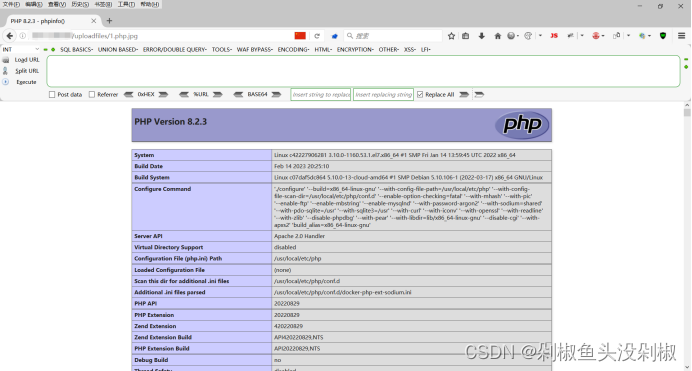Open the 文件(F) File menu
This screenshot has width=692, height=371.
click(x=11, y=4)
